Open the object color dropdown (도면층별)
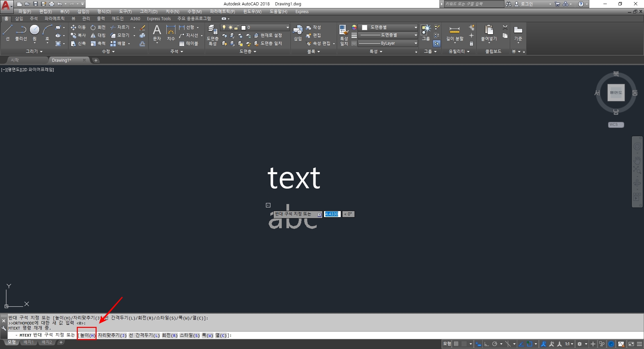This screenshot has width=644, height=349. point(388,28)
